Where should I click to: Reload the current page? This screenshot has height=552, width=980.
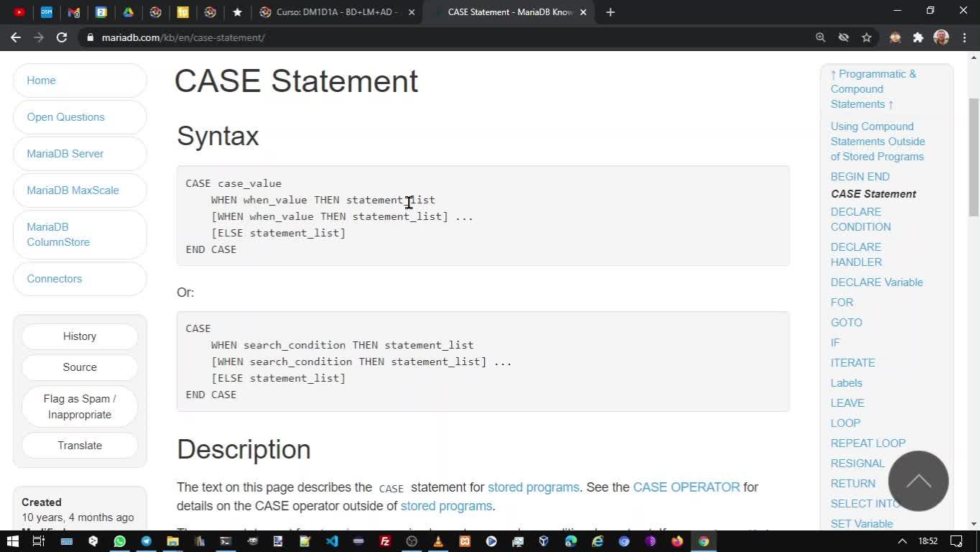(x=62, y=37)
